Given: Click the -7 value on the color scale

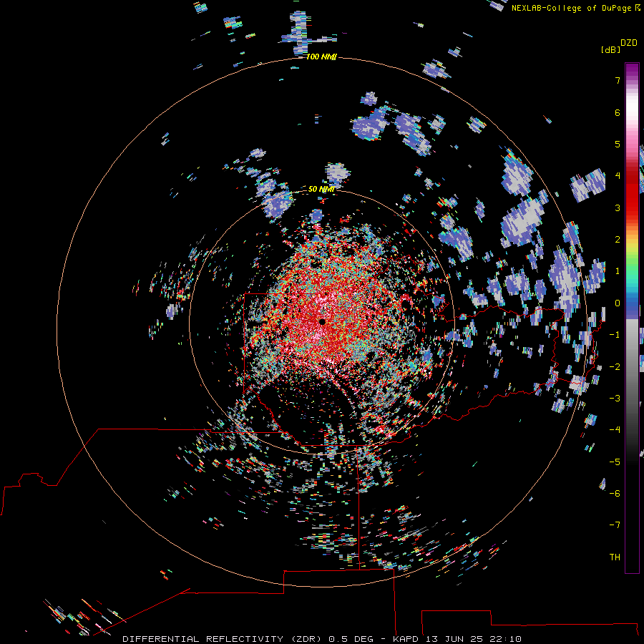Looking at the screenshot, I should pos(615,525).
